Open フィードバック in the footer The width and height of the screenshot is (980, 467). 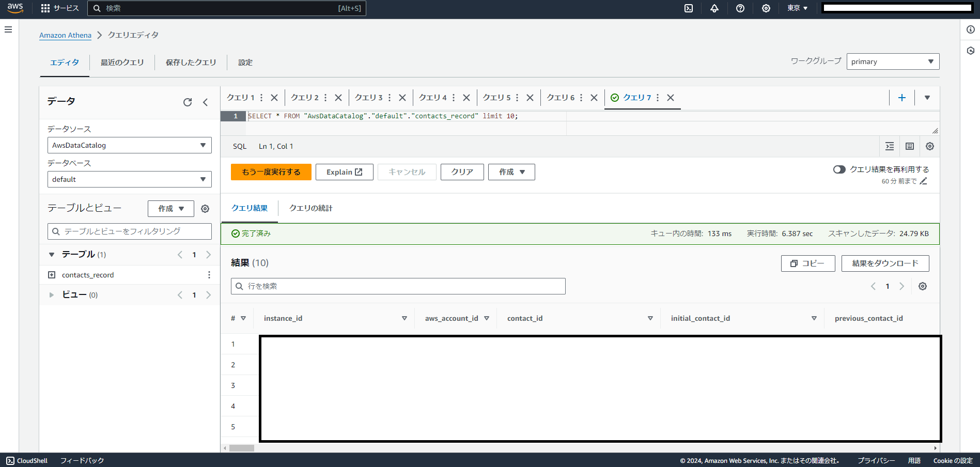coord(82,460)
